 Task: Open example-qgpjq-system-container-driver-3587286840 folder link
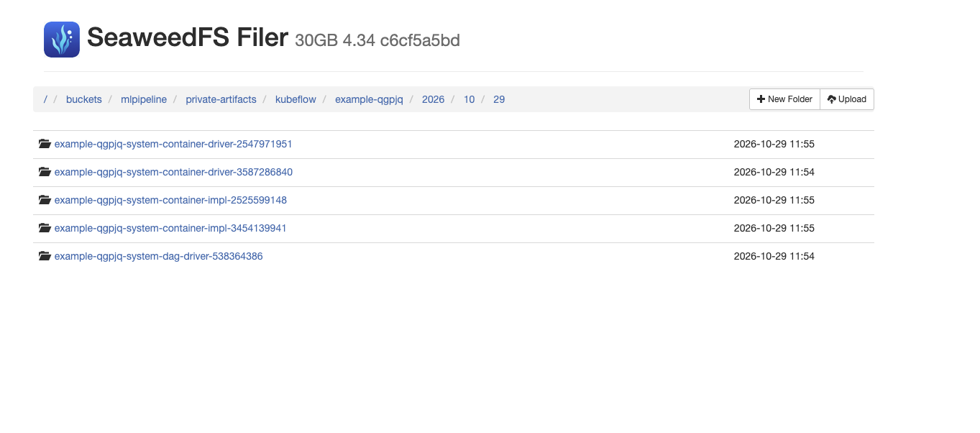click(x=173, y=172)
